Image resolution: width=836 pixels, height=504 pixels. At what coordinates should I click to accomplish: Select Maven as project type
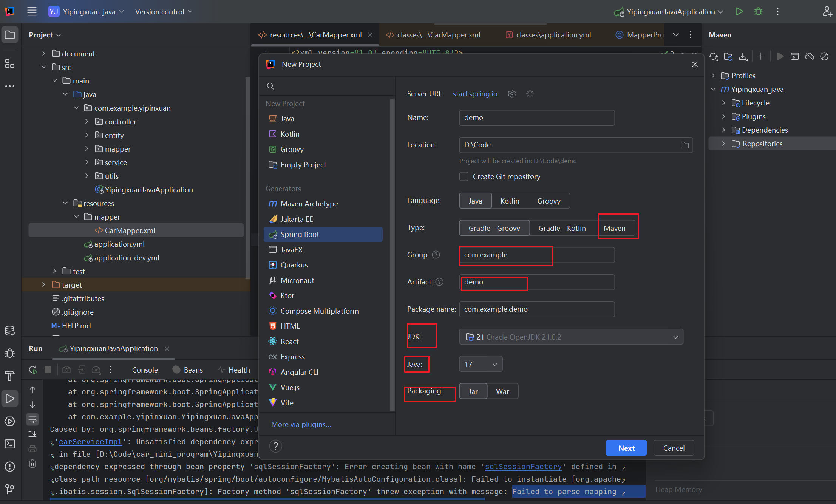614,228
